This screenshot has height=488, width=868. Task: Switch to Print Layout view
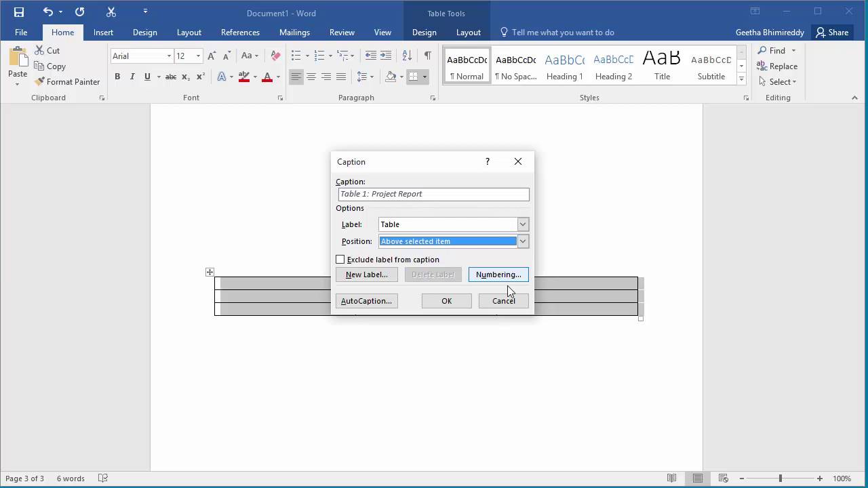[x=697, y=479]
